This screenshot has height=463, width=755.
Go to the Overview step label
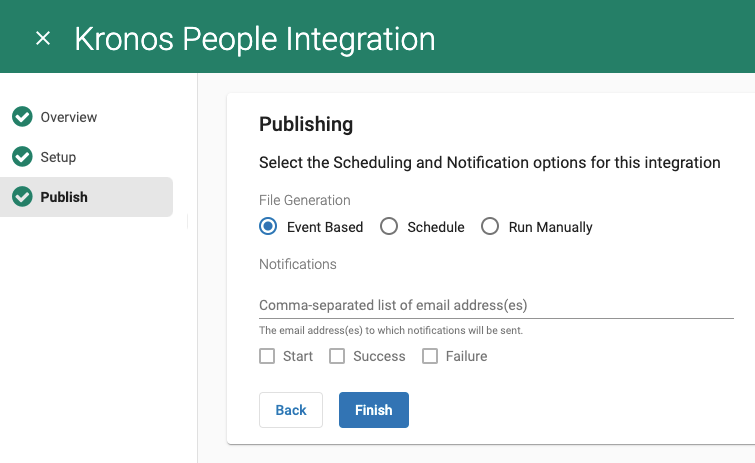pyautogui.click(x=69, y=117)
